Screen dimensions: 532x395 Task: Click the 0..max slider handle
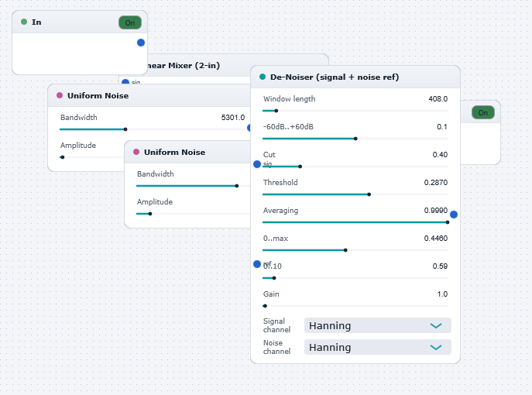345,250
